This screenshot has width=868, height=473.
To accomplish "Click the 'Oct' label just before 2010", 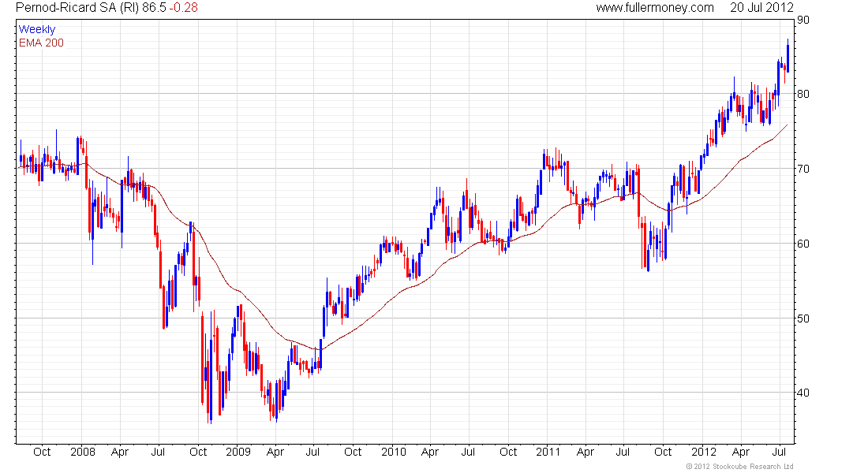I will [x=353, y=452].
